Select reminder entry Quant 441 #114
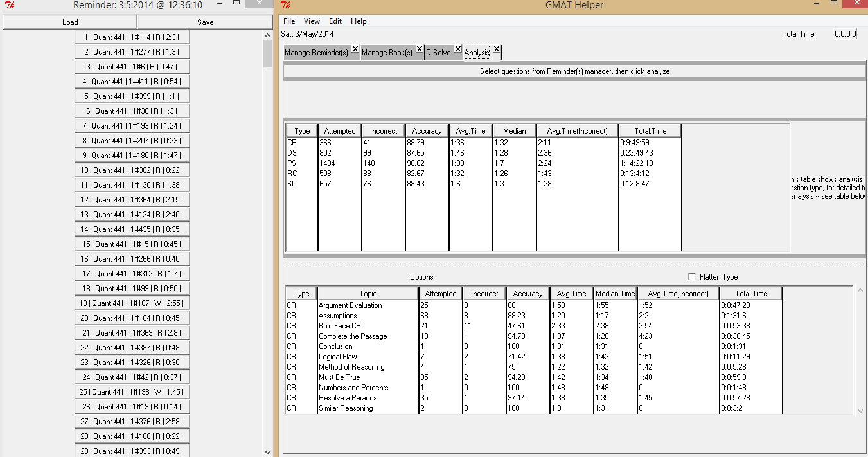This screenshot has width=868, height=457. tap(133, 37)
